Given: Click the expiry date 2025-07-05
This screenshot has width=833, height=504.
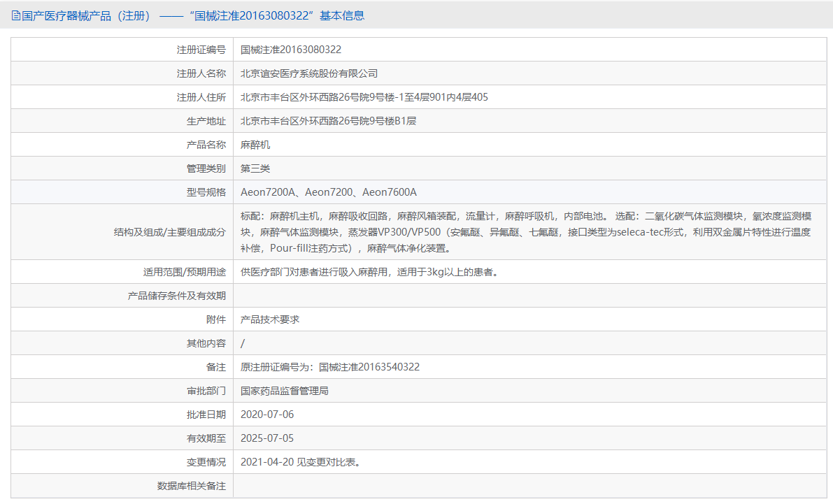Looking at the screenshot, I should point(267,438).
